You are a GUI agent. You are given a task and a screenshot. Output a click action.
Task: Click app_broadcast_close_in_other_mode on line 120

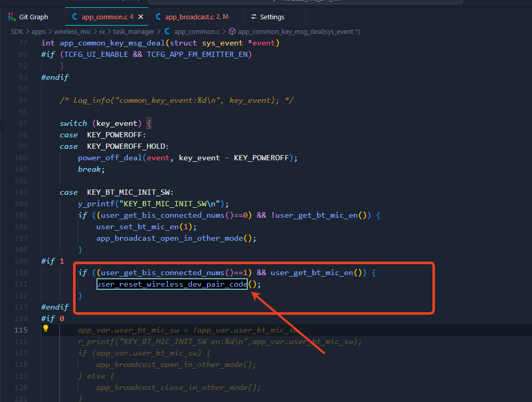coord(172,387)
